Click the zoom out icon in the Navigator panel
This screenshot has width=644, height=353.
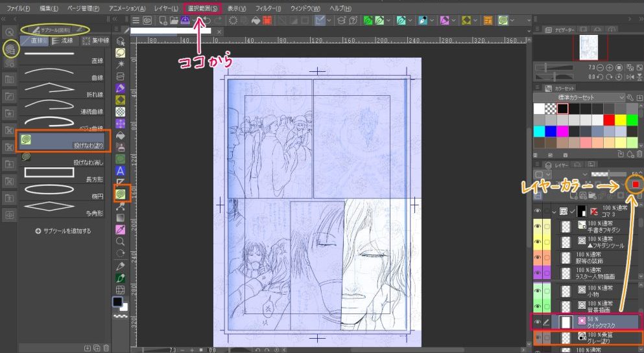point(601,67)
